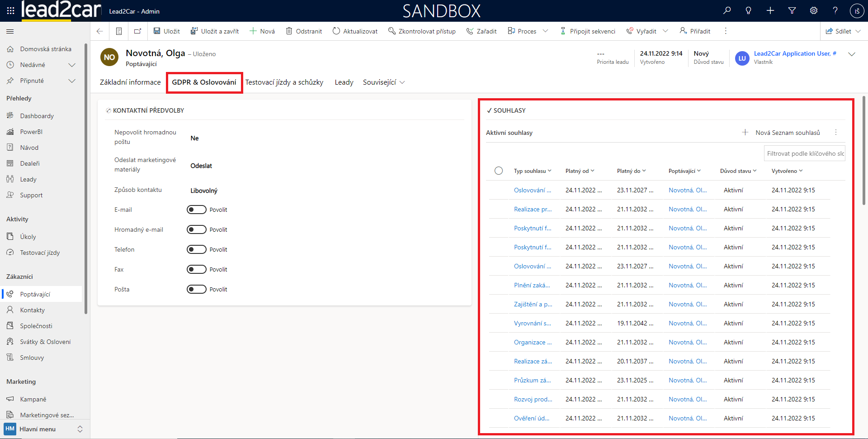Open Testovací jízdy a schůzky tab
This screenshot has width=868, height=439.
click(284, 82)
